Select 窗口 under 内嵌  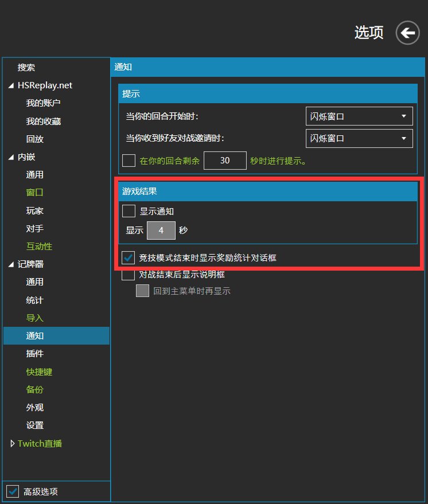[34, 193]
